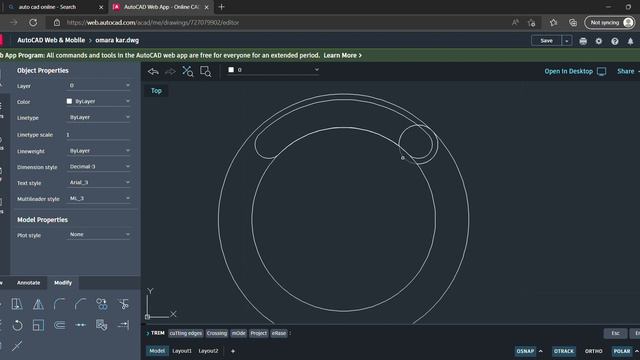Click the Linetype scale input field
Viewport: 640px width, 360px height.
coord(98,135)
